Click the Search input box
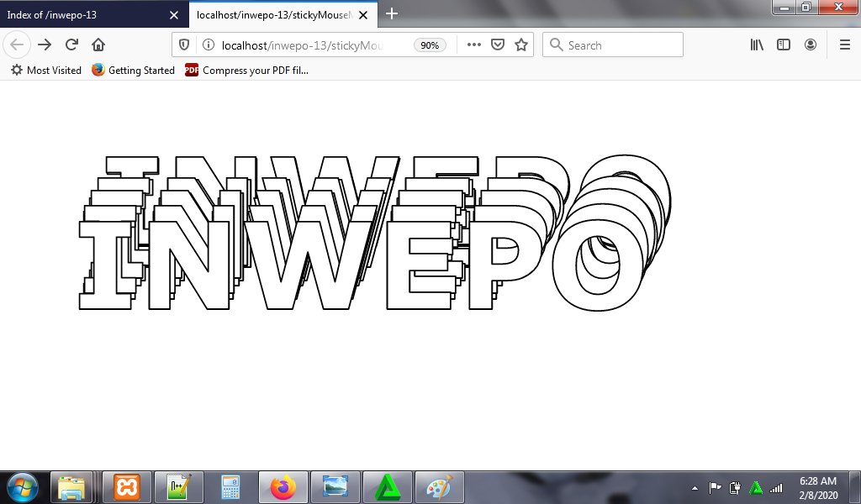Screen dimensions: 861x504 pyautogui.click(x=613, y=45)
